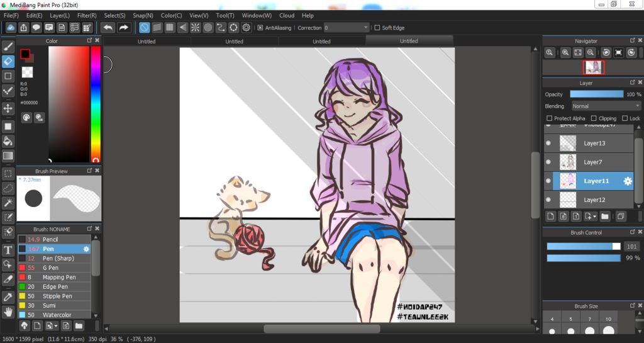Enable Clipping checkbox
The width and height of the screenshot is (644, 343).
[594, 118]
